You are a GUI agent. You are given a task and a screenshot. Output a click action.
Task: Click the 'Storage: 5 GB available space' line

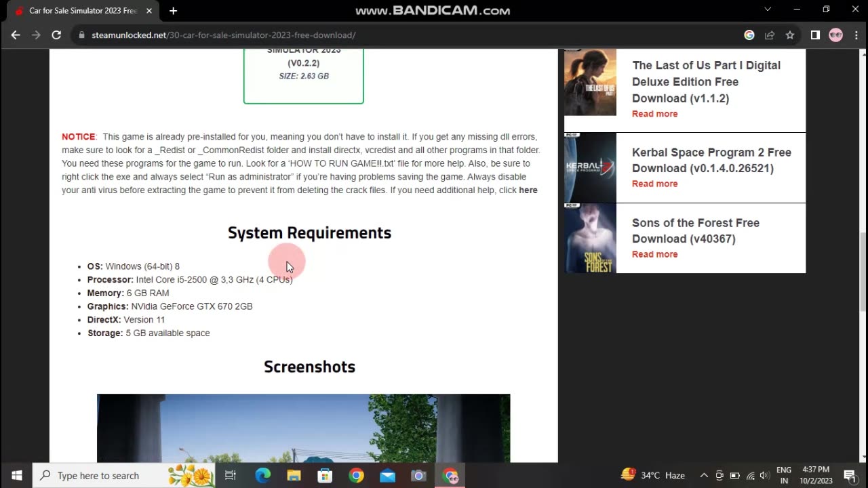pos(149,333)
